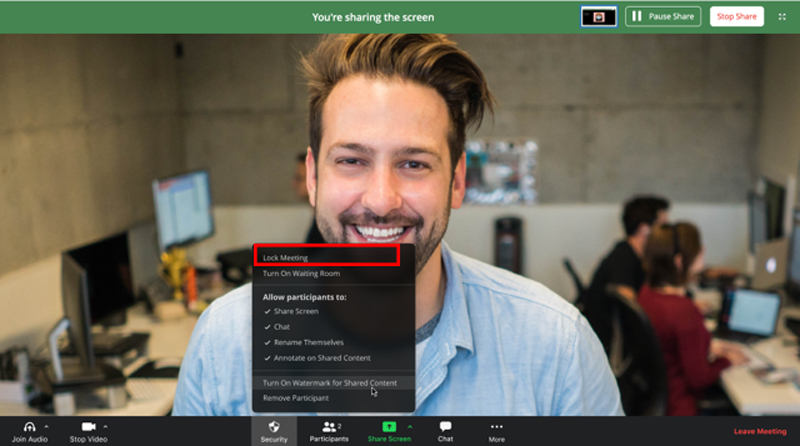Click the shared screen preview thumbnail
This screenshot has width=800, height=446.
[x=598, y=17]
